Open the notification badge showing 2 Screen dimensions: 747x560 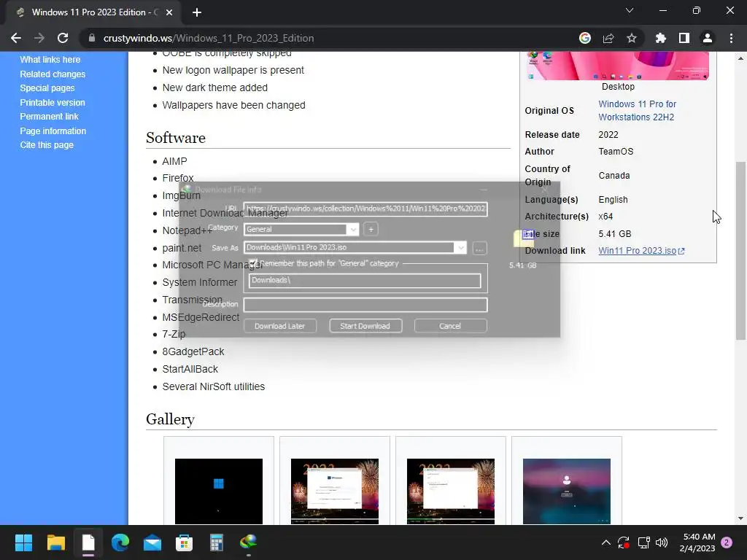pyautogui.click(x=727, y=542)
